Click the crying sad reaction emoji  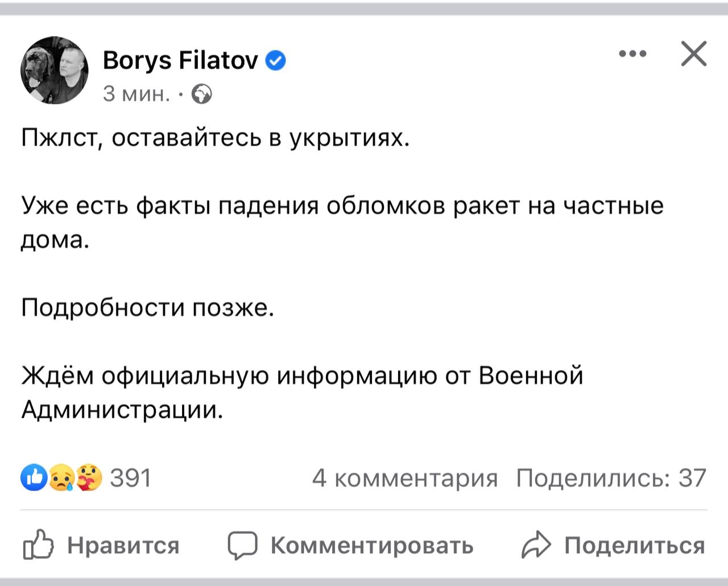61,477
